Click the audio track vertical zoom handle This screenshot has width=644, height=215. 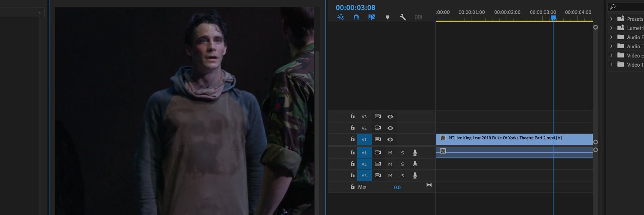(595, 150)
